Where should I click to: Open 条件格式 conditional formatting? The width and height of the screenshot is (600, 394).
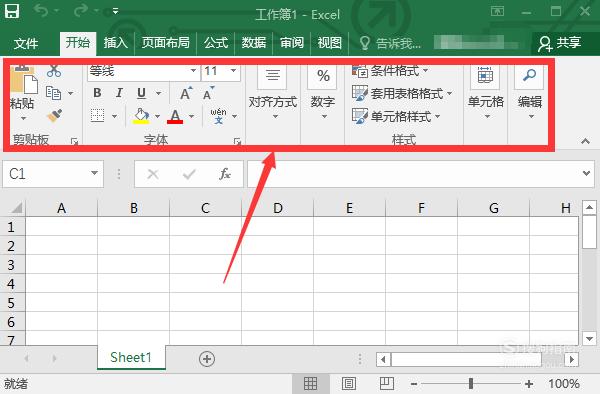click(x=390, y=71)
